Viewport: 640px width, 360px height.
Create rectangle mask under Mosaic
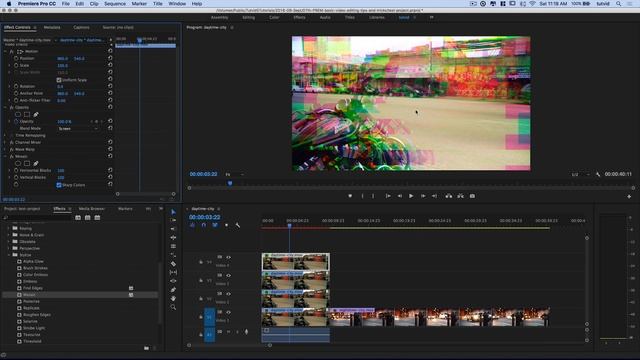click(27, 163)
